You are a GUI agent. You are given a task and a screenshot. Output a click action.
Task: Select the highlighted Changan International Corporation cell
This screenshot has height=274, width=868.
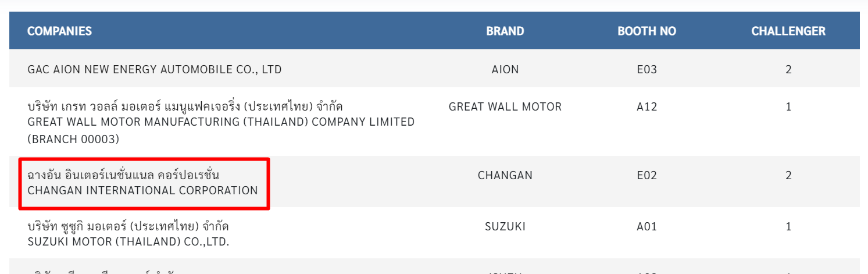point(144,183)
